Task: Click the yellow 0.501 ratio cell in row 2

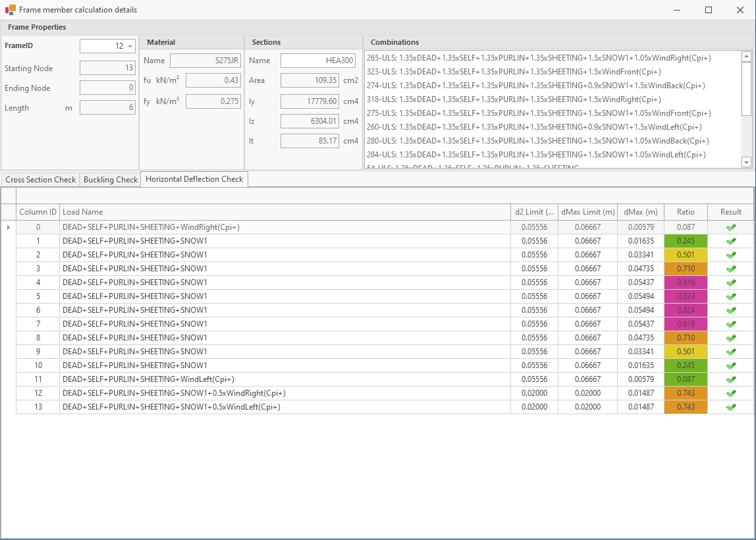Action: point(685,255)
